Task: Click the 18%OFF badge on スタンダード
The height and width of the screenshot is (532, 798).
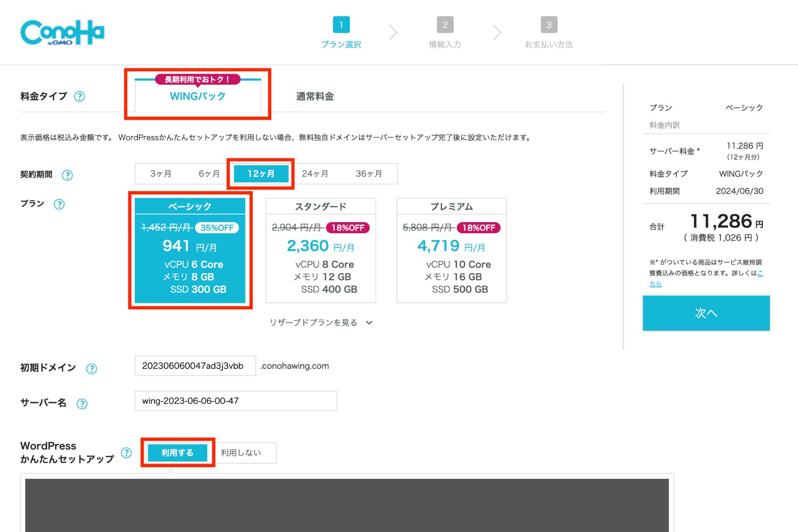Action: point(348,228)
